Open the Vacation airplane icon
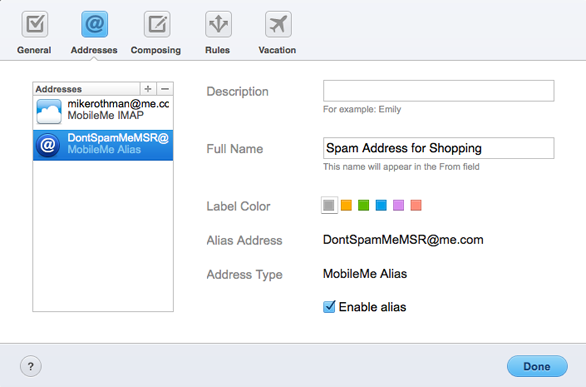This screenshot has height=387, width=586. pos(278,24)
